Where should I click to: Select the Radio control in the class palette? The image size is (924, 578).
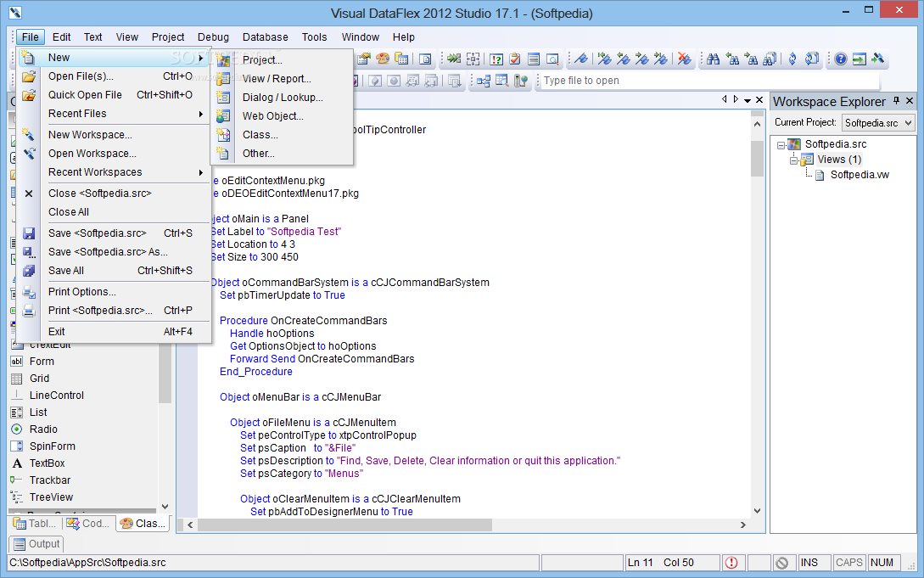43,429
